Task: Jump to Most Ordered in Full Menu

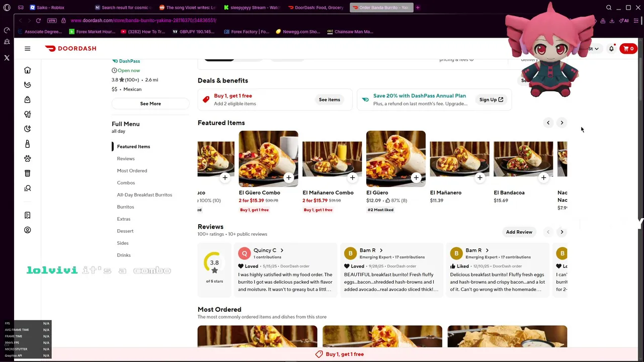Action: [132, 170]
